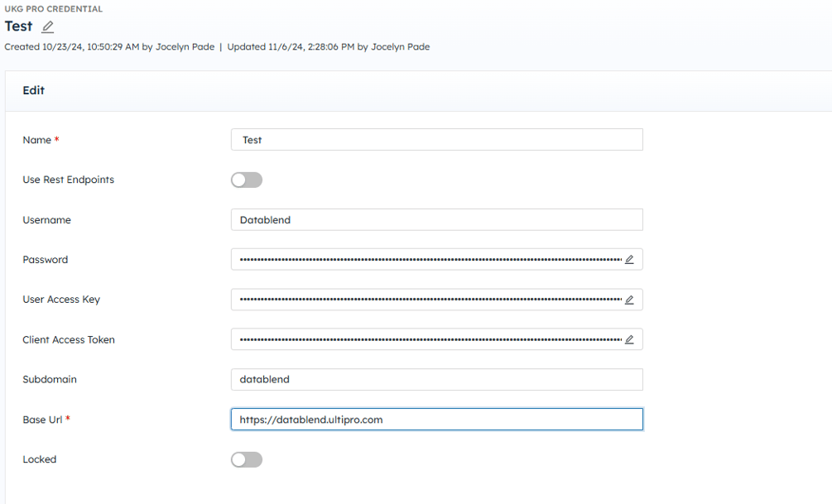Viewport: 832px width, 504px height.
Task: Click the User Access Key pencil icon
Action: pos(629,300)
